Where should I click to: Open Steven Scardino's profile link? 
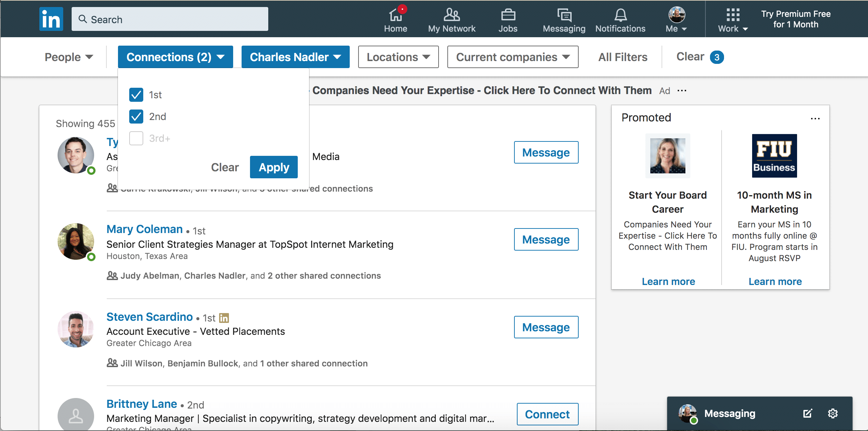pyautogui.click(x=150, y=317)
